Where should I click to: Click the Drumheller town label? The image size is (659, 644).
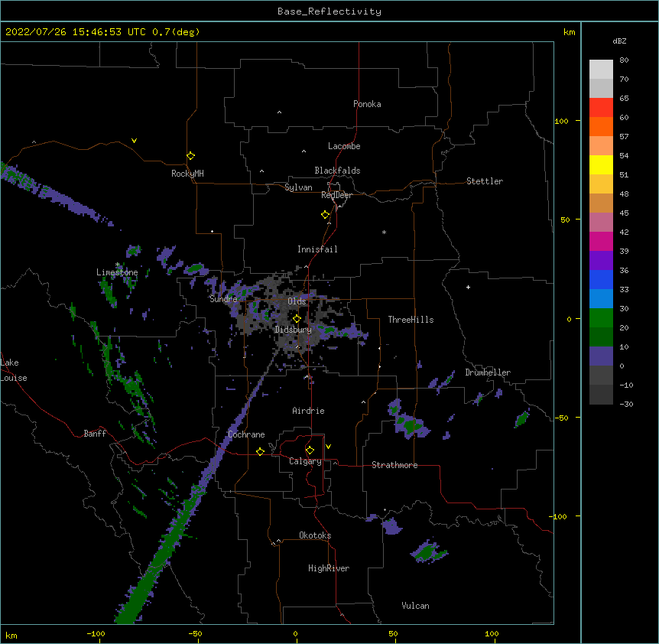click(x=488, y=372)
